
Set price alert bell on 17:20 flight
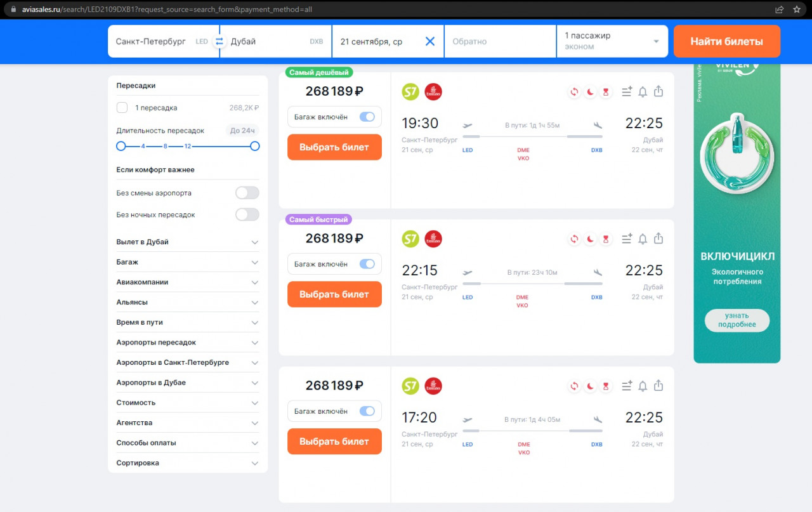tap(643, 386)
